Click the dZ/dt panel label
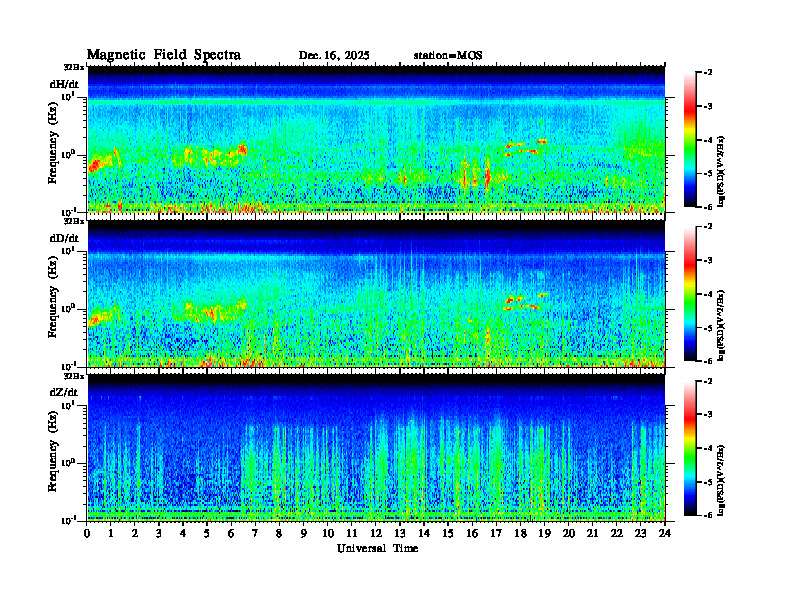This screenshot has width=792, height=612. click(x=64, y=392)
